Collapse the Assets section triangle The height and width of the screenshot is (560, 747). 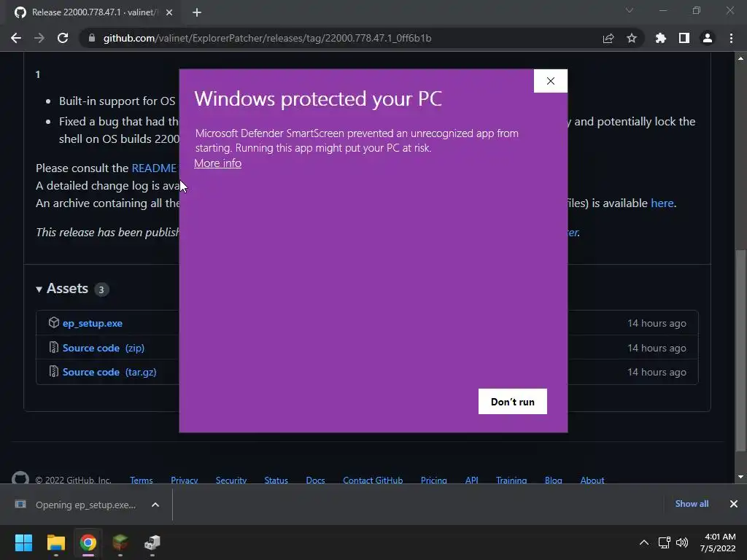39,289
